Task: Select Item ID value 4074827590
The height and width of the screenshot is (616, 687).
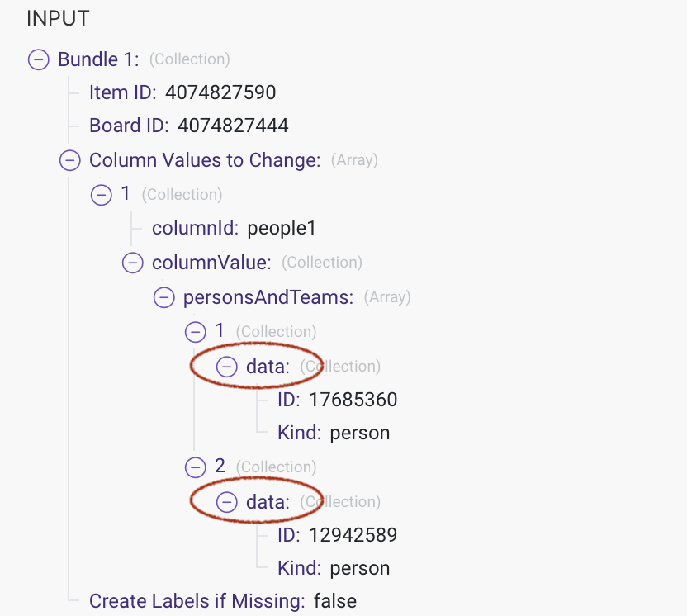Action: point(220,92)
